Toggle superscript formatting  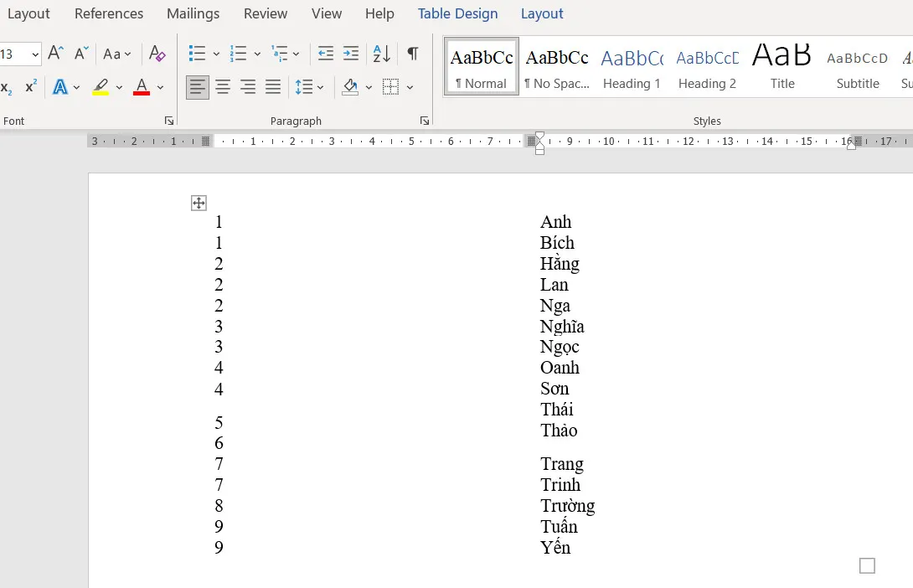pos(30,86)
